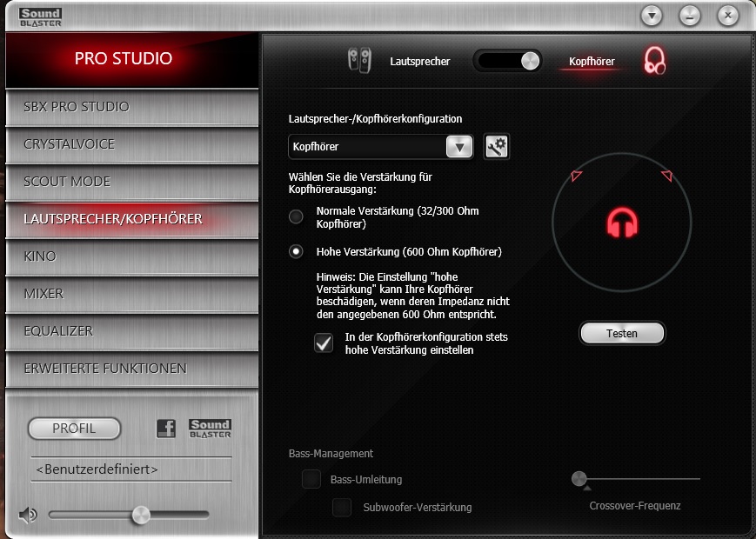
Task: Open the Facebook icon link
Action: [x=166, y=428]
